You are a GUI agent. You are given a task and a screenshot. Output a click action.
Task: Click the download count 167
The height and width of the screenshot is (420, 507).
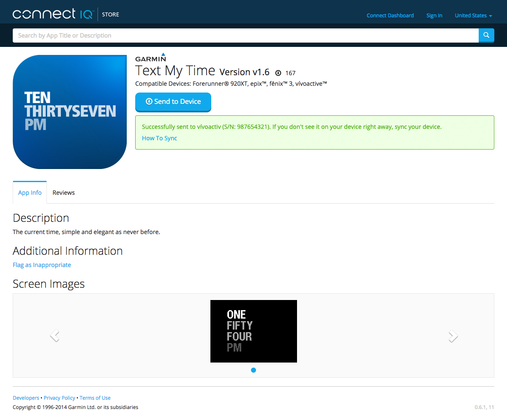pyautogui.click(x=290, y=73)
